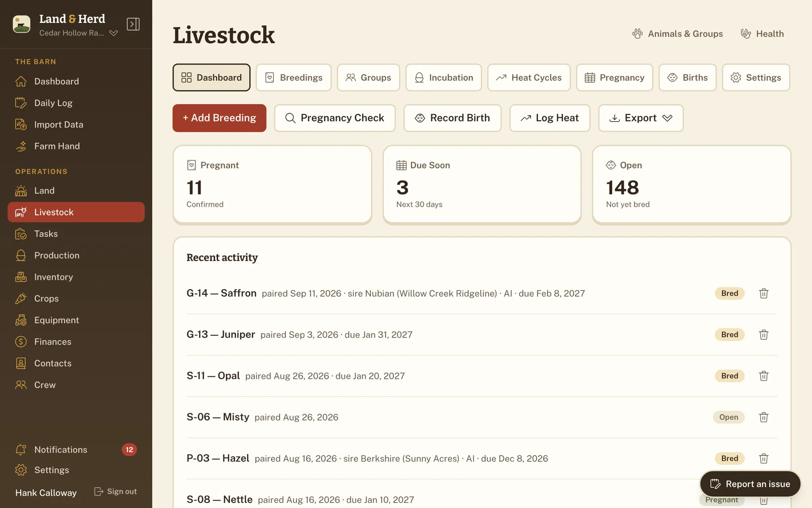
Task: Open the G-13 — Juniper entry
Action: pyautogui.click(x=221, y=334)
